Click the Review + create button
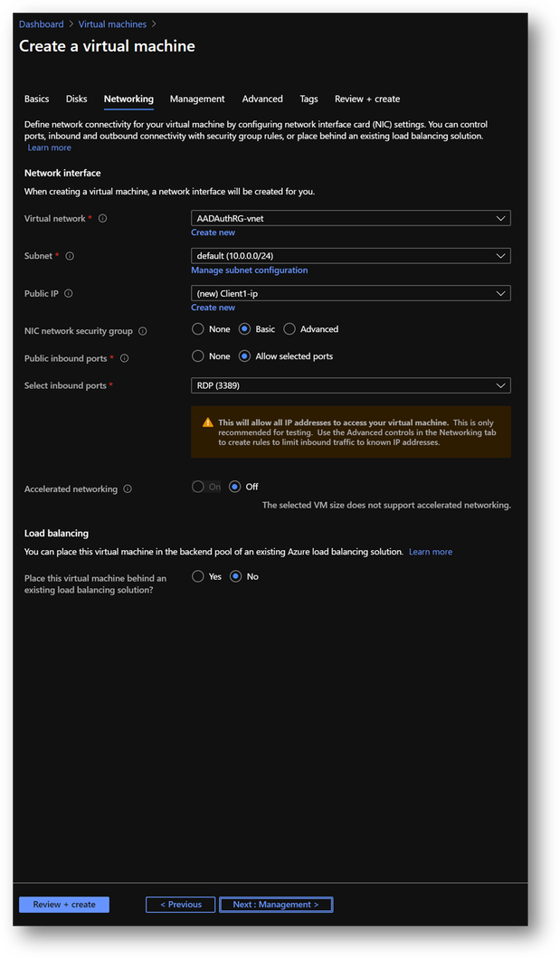Image resolution: width=560 pixels, height=958 pixels. pos(64,905)
